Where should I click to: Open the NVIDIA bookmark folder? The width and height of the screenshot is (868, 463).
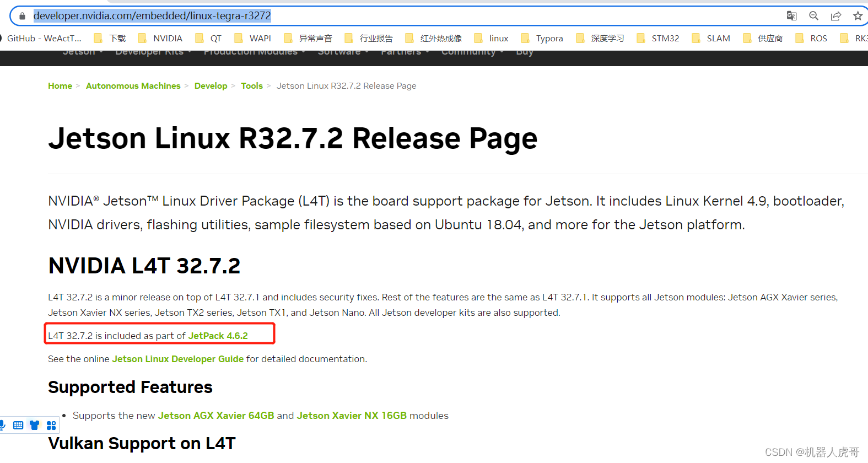[x=160, y=38]
